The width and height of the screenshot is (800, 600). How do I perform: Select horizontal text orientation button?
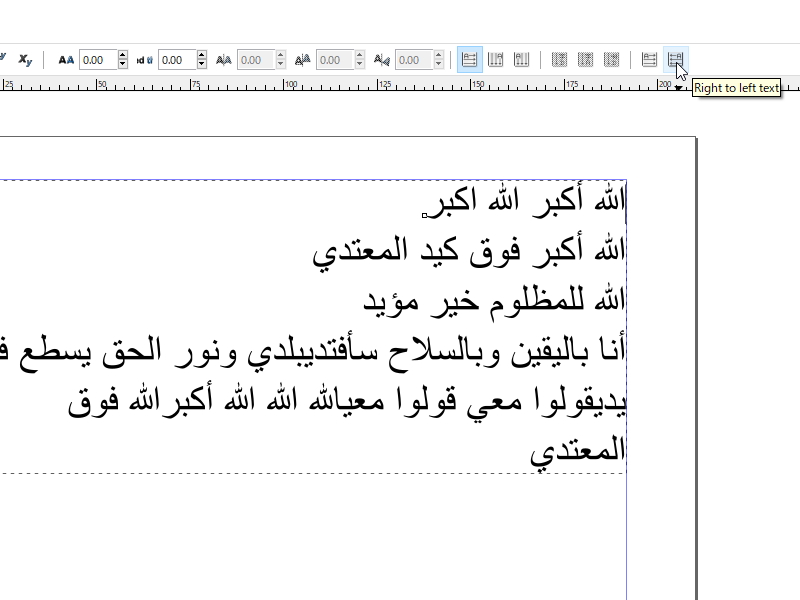(x=469, y=60)
